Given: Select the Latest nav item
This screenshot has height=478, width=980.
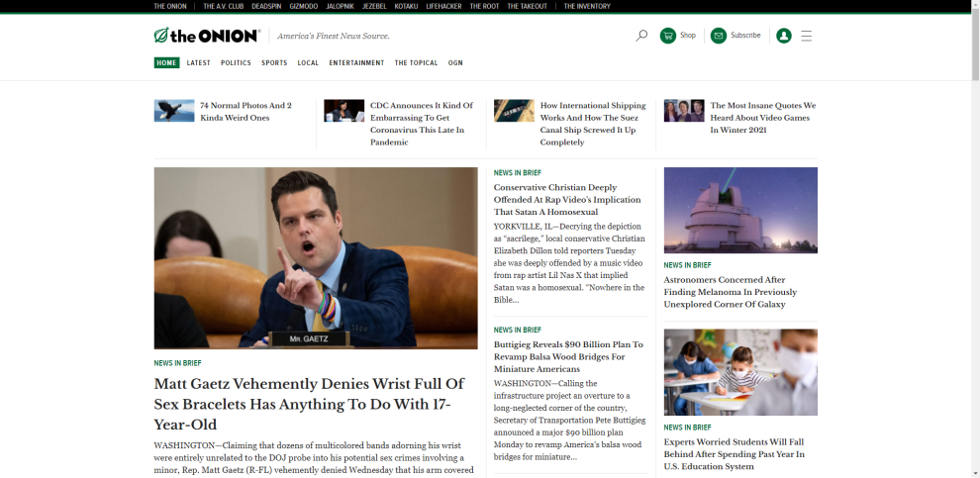Looking at the screenshot, I should click(199, 63).
